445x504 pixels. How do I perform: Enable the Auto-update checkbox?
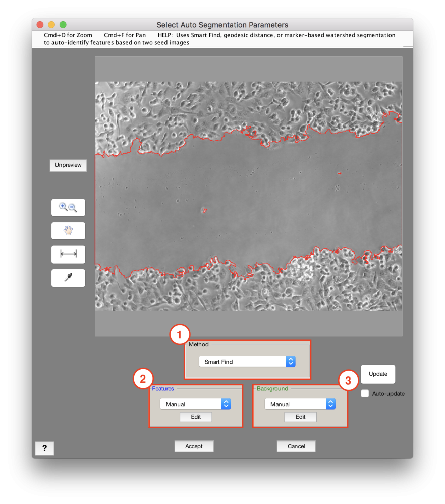365,393
